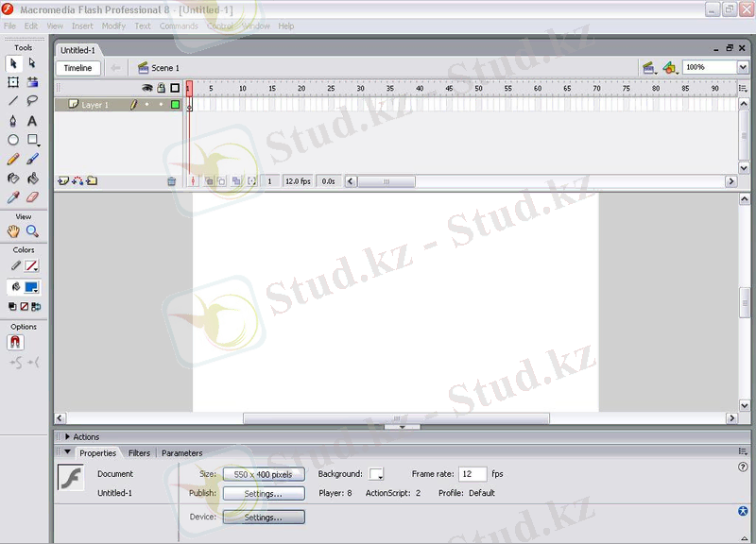Toggle Layer 1 visibility dot
Viewport: 756px width, 544px height.
point(147,105)
